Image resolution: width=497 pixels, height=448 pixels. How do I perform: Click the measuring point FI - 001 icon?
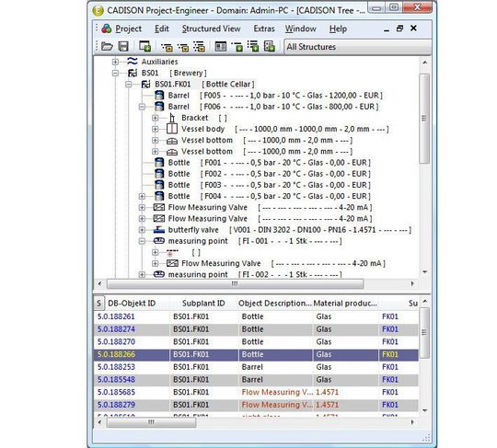point(159,241)
